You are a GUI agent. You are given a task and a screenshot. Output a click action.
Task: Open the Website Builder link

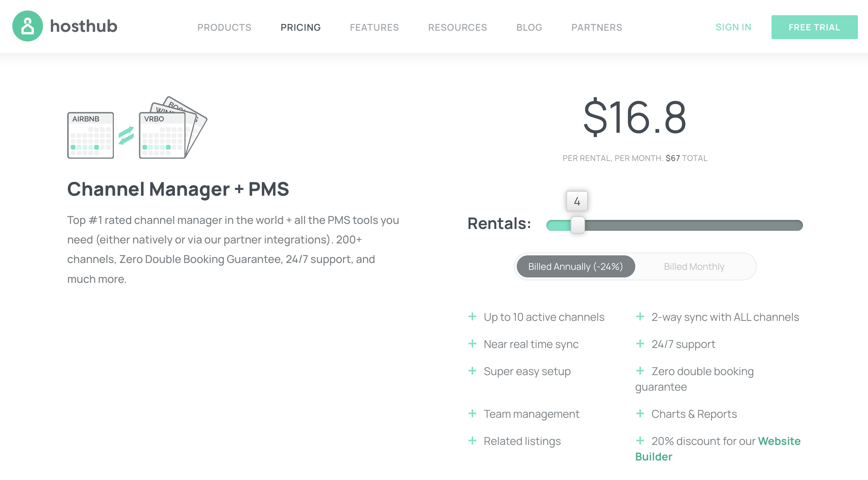[x=779, y=441]
